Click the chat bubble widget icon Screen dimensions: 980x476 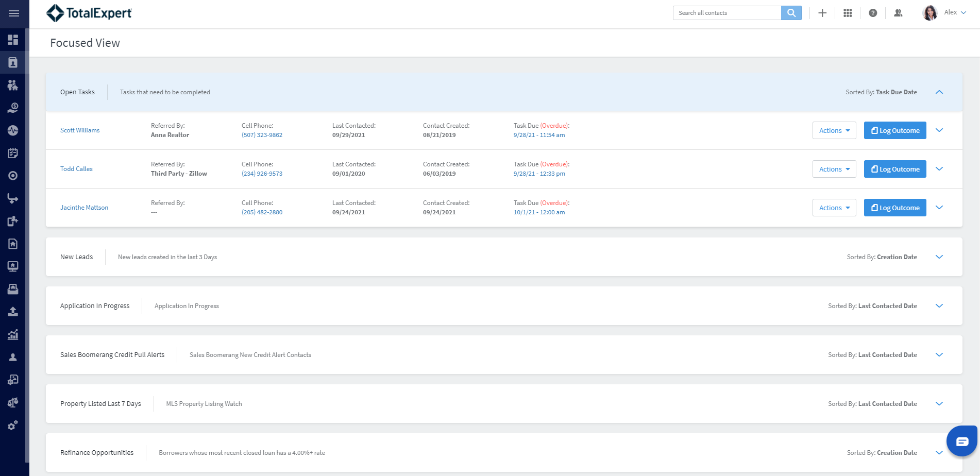962,441
